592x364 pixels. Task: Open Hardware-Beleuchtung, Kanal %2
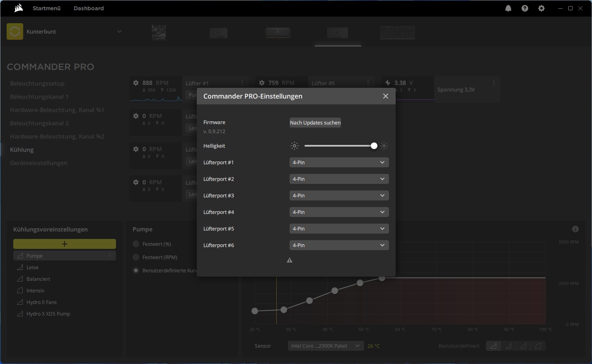(57, 136)
